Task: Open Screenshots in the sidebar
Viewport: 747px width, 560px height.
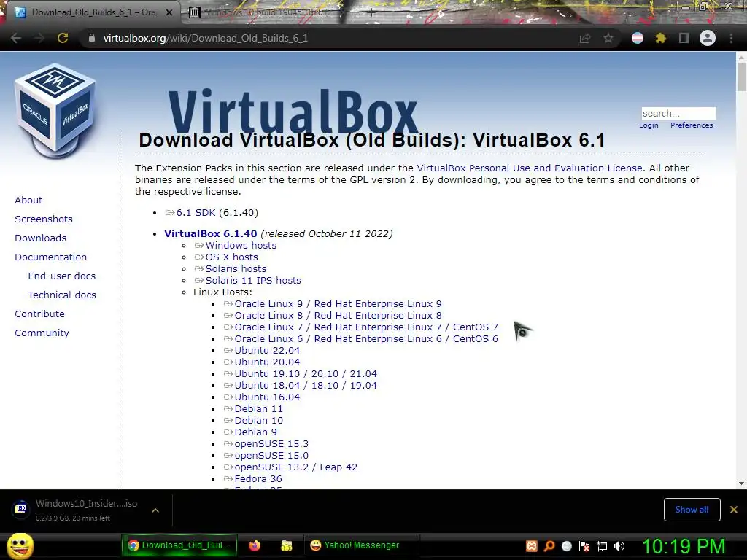Action: click(44, 219)
